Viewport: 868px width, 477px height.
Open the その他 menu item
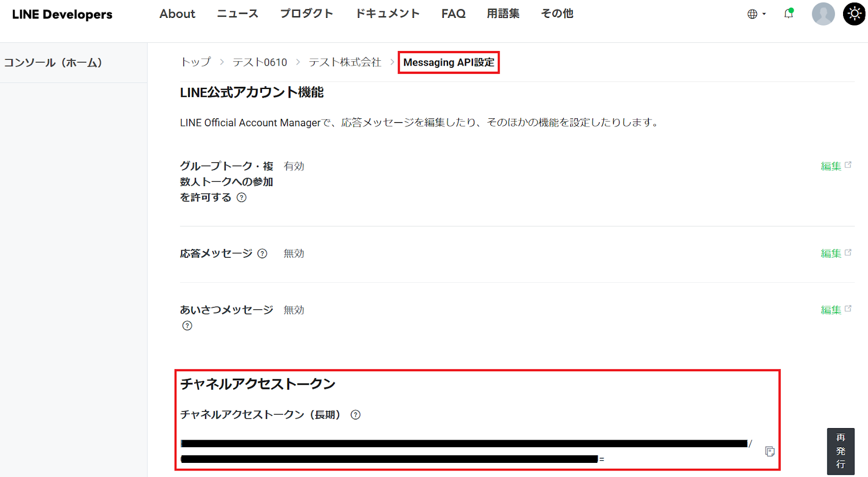[557, 14]
